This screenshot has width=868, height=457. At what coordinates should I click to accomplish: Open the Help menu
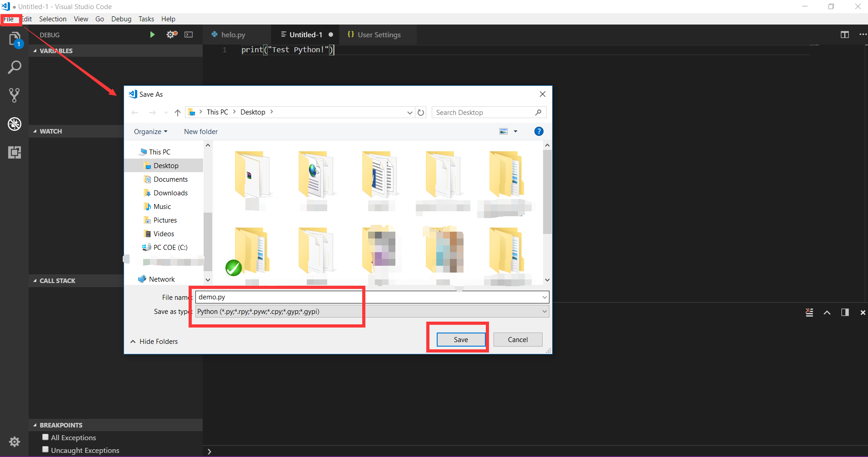click(168, 19)
